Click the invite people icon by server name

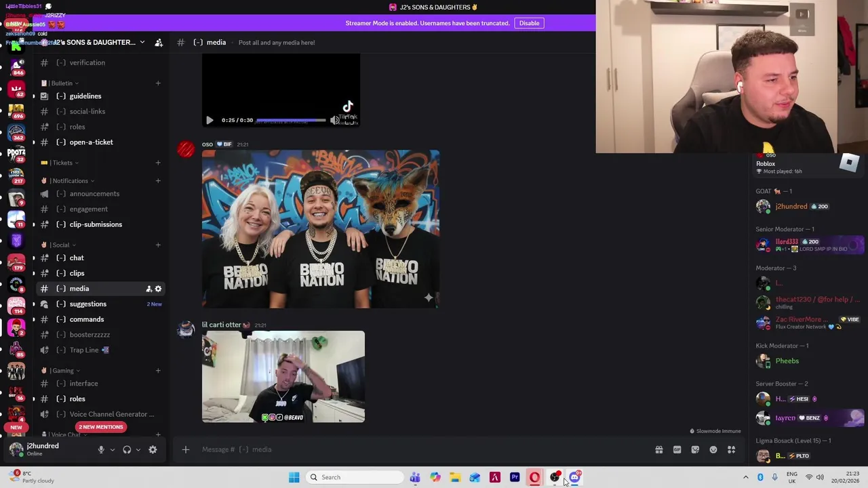(x=159, y=42)
